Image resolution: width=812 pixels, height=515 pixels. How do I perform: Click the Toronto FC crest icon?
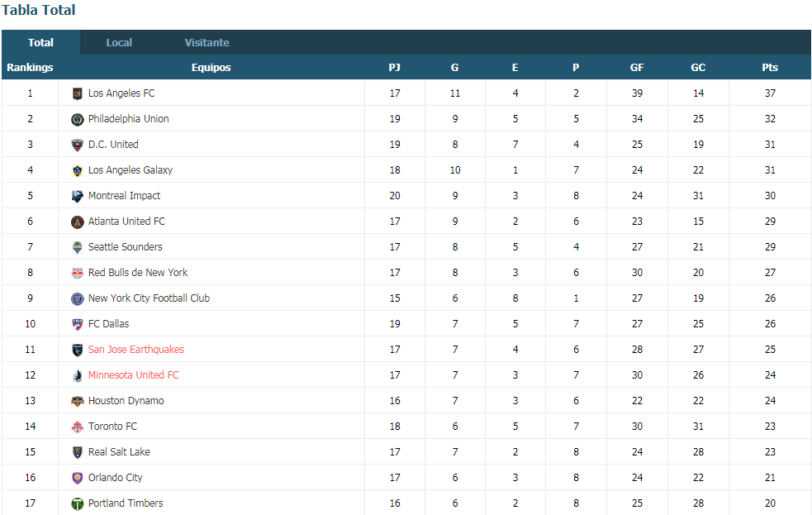point(77,427)
